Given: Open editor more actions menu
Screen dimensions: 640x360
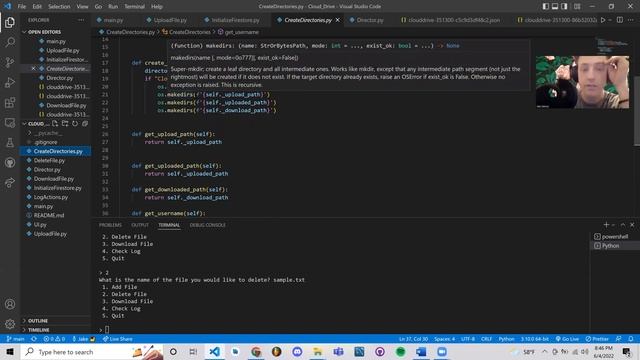Looking at the screenshot, I should tap(631, 20).
